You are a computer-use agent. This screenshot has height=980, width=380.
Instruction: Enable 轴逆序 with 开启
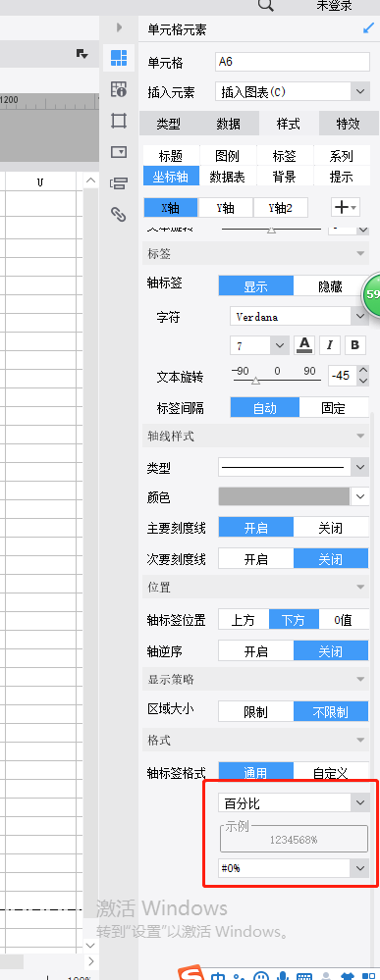[x=256, y=651]
